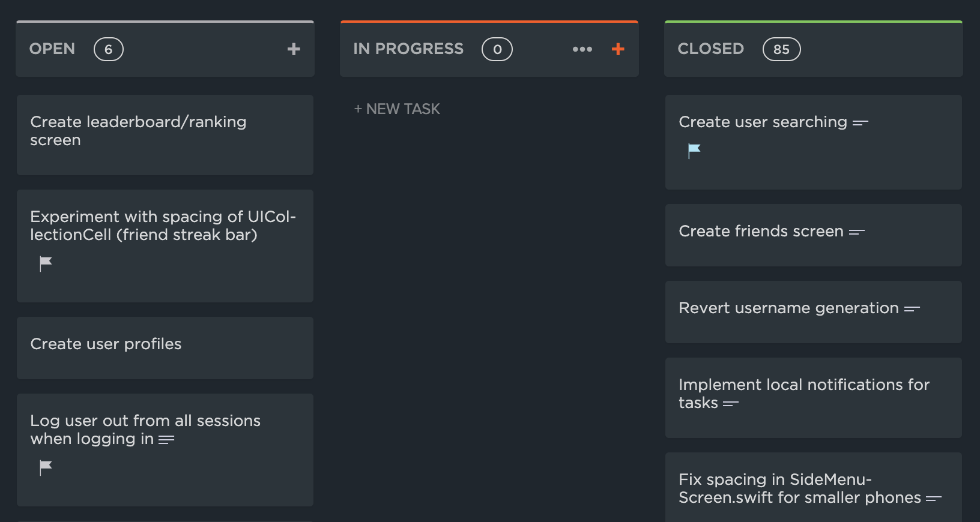
Task: Open the Create leaderboard/ranking screen task
Action: click(x=138, y=131)
